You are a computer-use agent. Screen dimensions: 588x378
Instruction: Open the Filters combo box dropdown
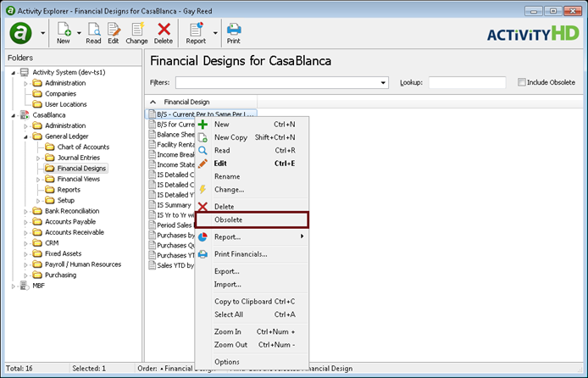point(383,82)
